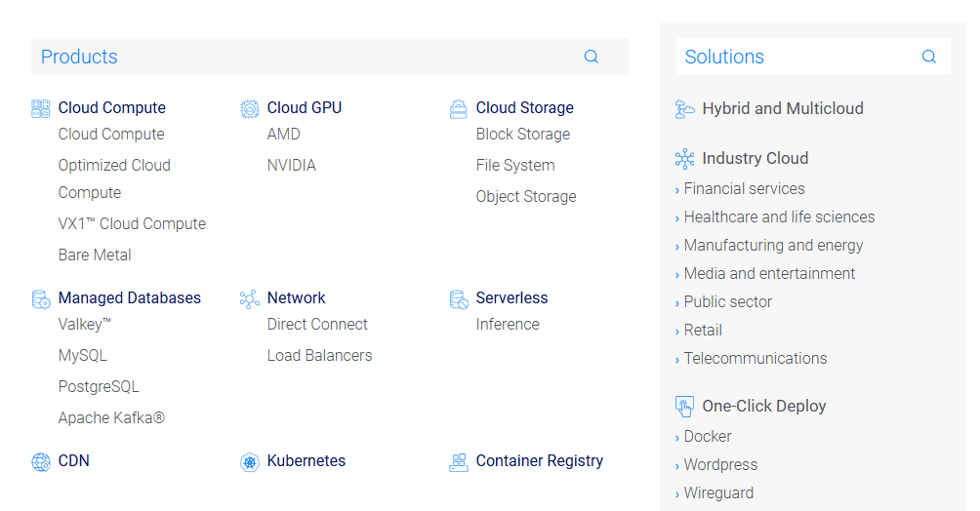The image size is (980, 511).
Task: Click the Solutions title
Action: [x=724, y=57]
